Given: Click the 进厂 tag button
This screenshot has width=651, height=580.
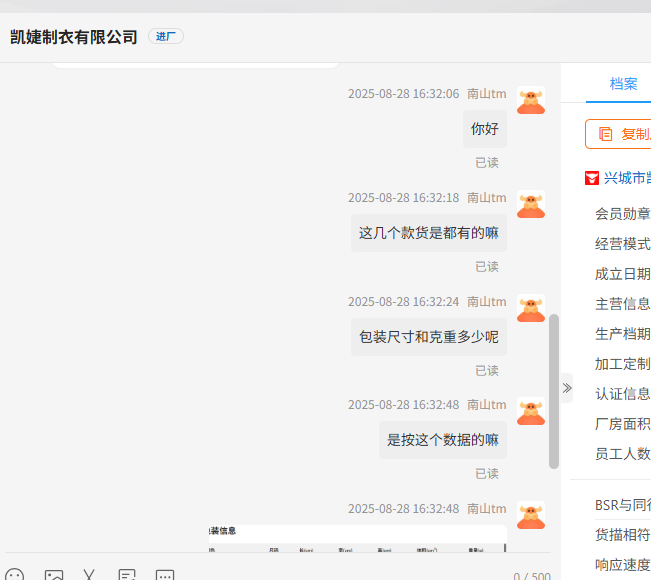Looking at the screenshot, I should click(166, 36).
